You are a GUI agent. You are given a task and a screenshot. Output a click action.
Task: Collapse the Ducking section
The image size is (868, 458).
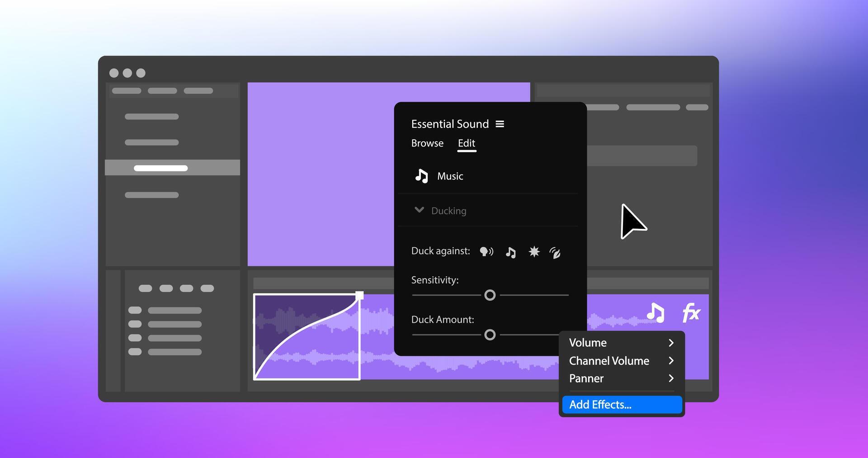pos(419,210)
